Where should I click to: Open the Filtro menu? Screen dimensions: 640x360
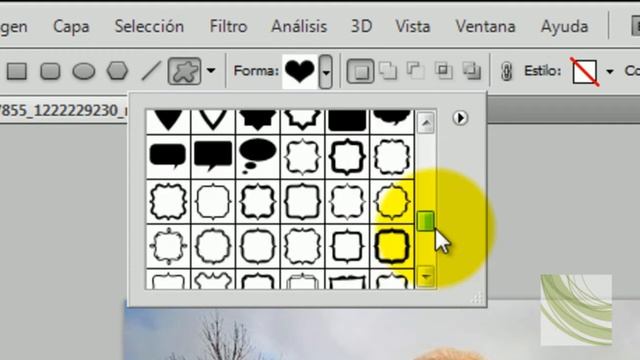[x=228, y=27]
